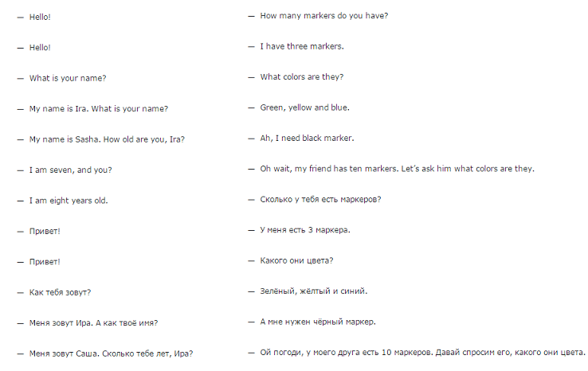Click "My name is Ira. What is your name?"
The width and height of the screenshot is (588, 371).
point(98,108)
